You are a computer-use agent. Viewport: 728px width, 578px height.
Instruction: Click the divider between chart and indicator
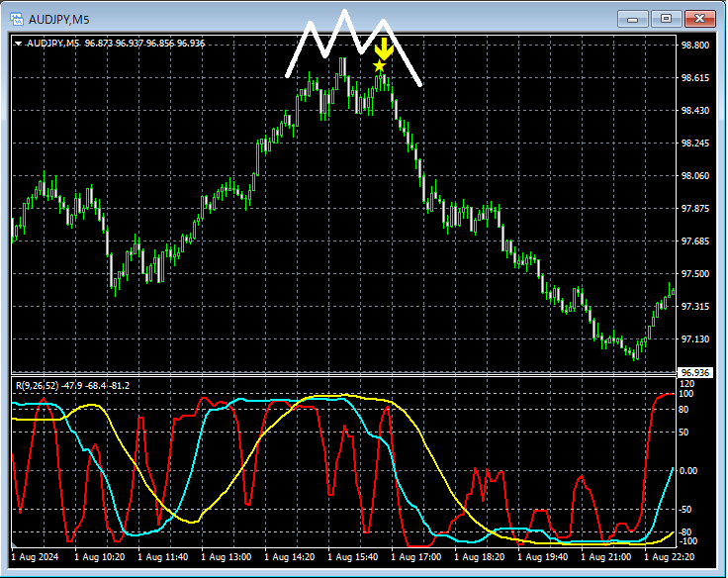tap(344, 374)
